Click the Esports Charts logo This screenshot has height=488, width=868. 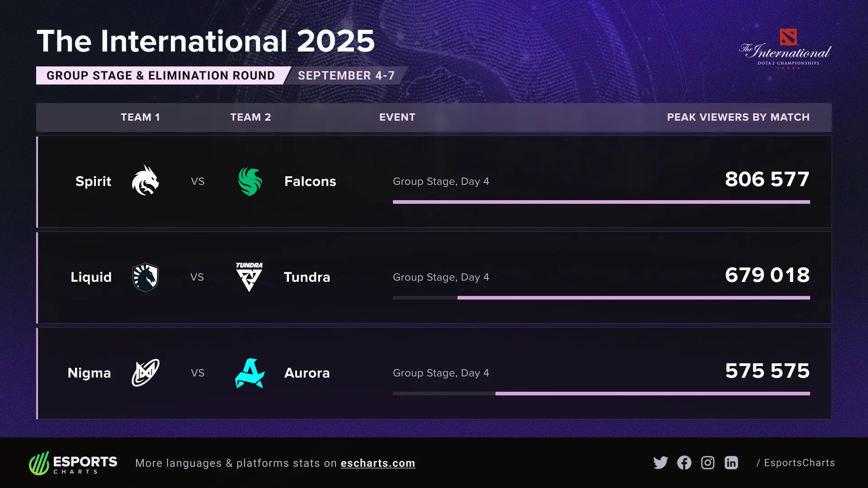tap(73, 463)
